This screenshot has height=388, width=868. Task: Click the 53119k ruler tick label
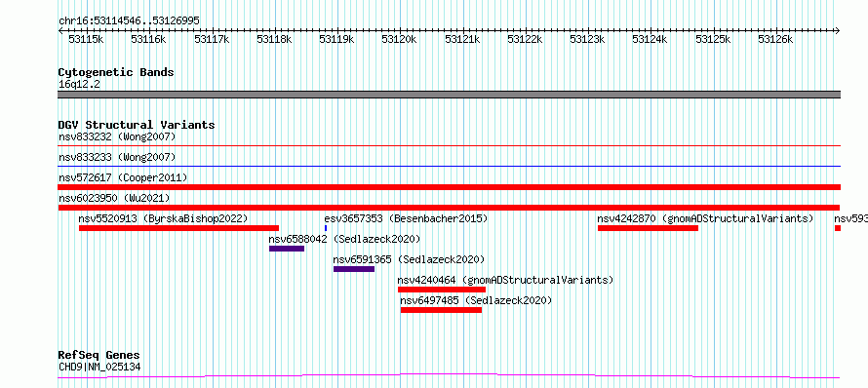point(336,39)
